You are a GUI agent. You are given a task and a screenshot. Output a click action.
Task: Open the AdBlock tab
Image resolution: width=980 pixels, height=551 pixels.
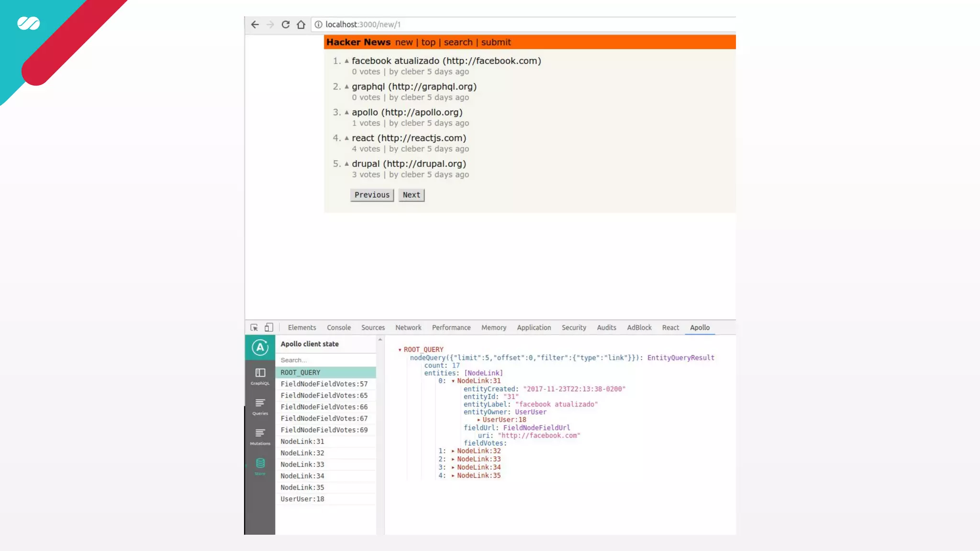(639, 328)
